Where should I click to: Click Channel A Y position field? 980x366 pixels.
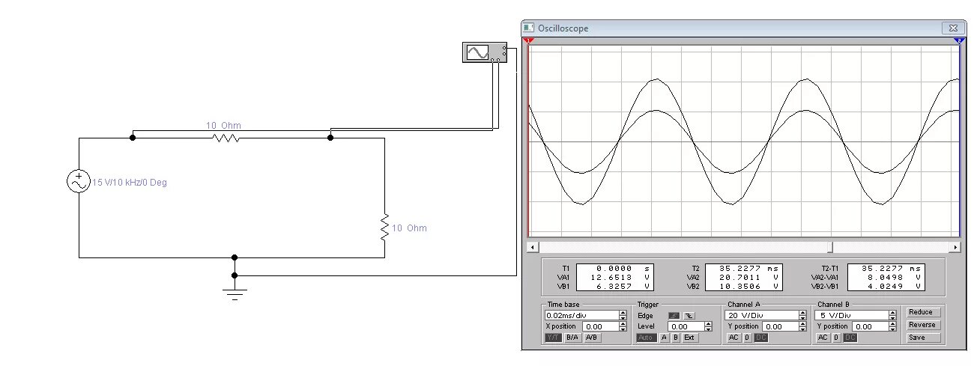tap(781, 326)
